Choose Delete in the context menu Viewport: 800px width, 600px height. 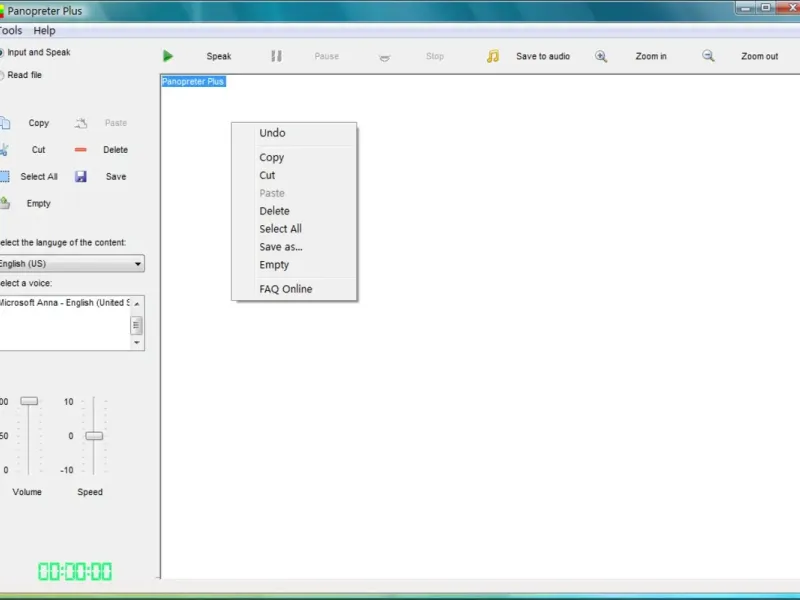(x=294, y=211)
